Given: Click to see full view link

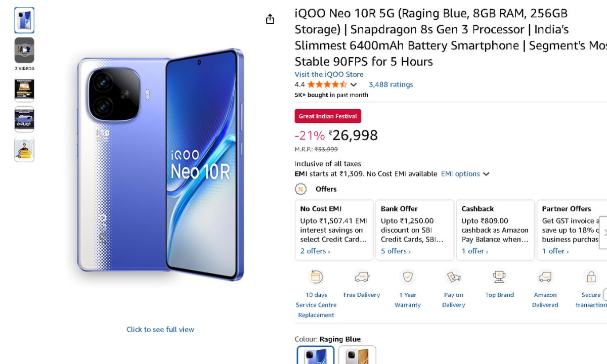Looking at the screenshot, I should (160, 330).
